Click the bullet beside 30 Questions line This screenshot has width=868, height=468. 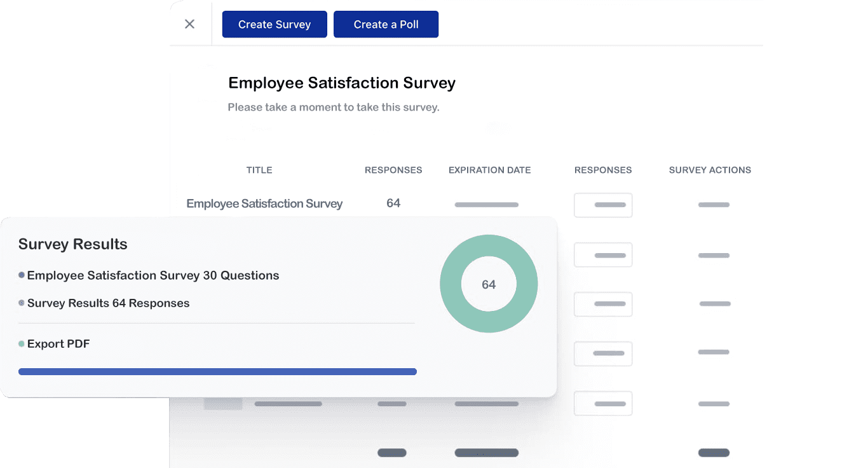pos(22,275)
